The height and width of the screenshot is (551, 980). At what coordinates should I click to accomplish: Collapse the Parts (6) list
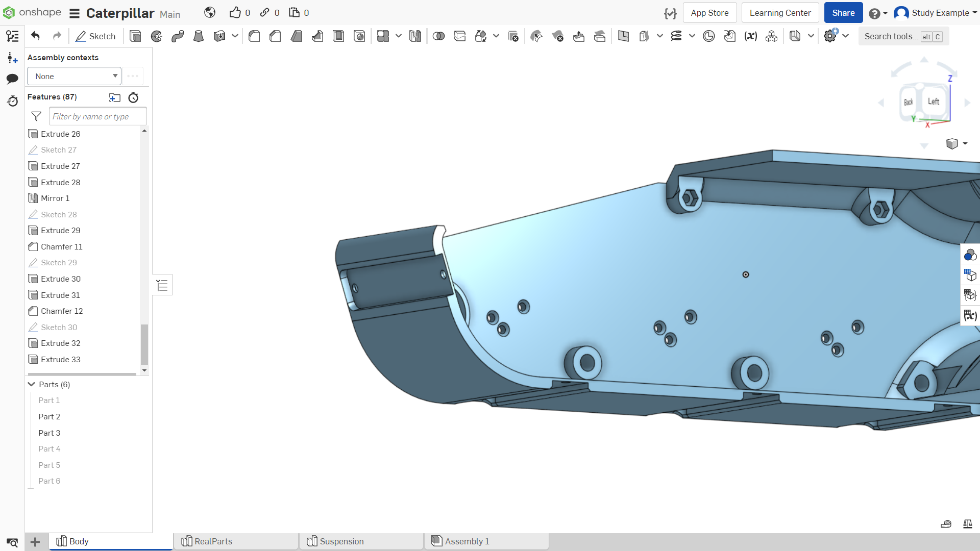[x=32, y=384]
